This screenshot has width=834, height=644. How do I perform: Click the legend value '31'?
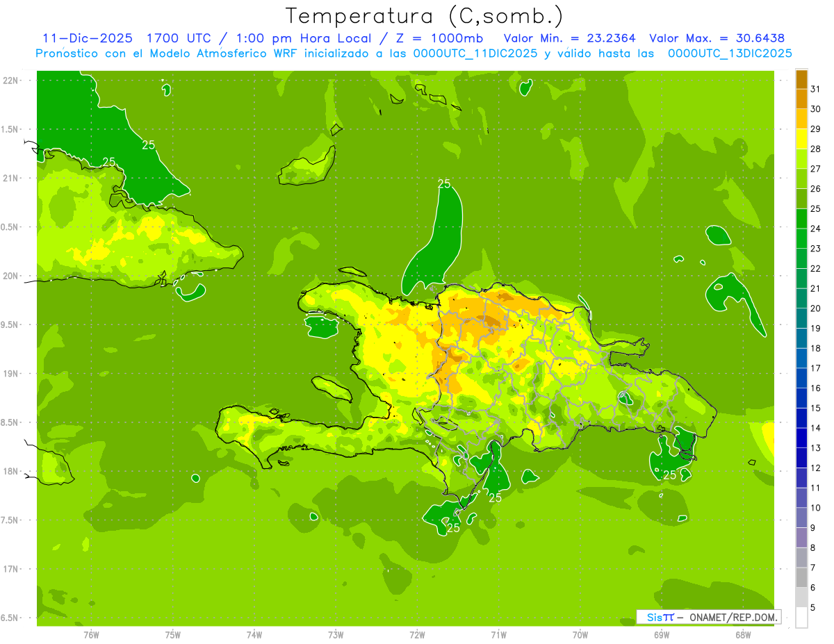click(x=816, y=88)
